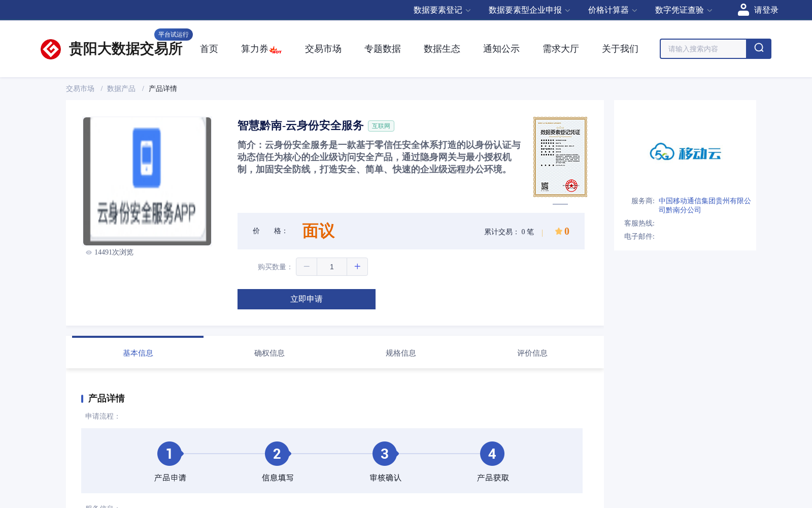
Task: Increase purchase quantity with plus button
Action: pos(357,267)
